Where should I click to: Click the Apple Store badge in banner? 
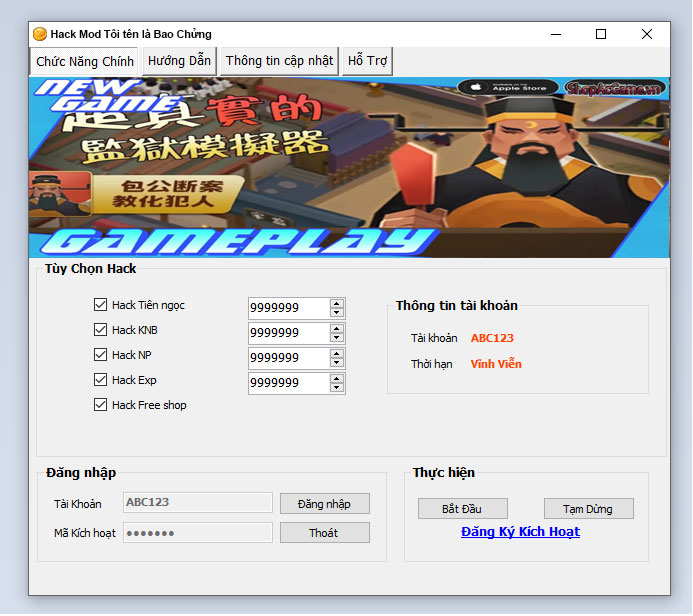click(508, 87)
